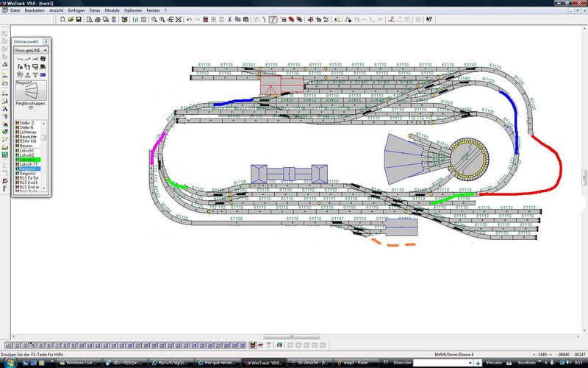Select Loksch TT in the list
This screenshot has width=588, height=368.
coord(28,164)
